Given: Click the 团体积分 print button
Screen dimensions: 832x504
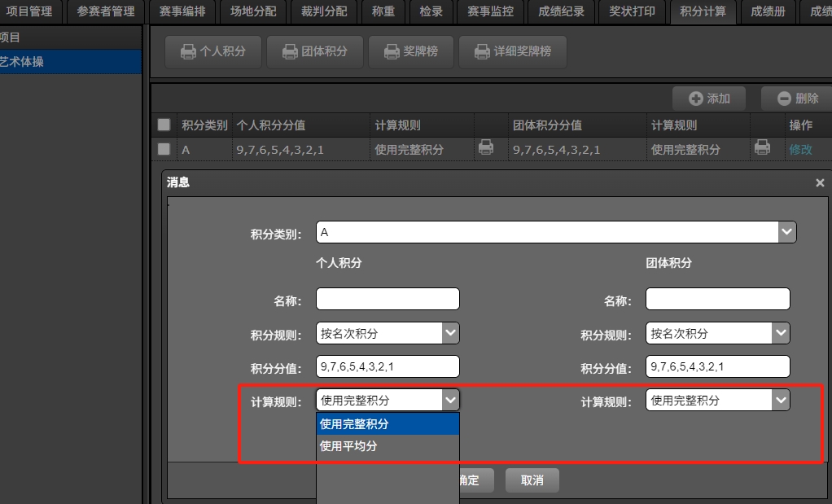Looking at the screenshot, I should [x=313, y=51].
